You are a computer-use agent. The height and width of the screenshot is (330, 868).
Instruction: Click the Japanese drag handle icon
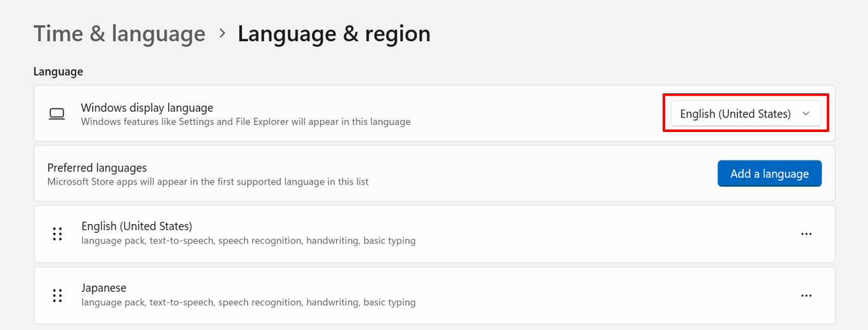(58, 295)
